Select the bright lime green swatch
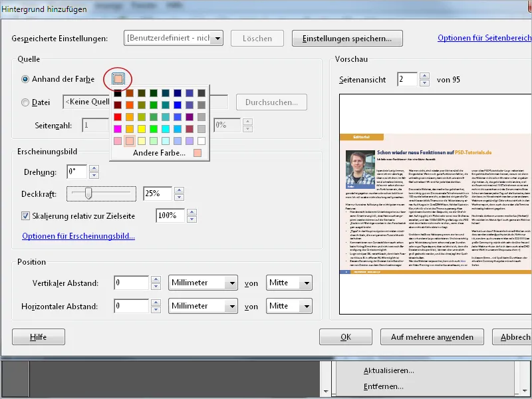The width and height of the screenshot is (532, 399). coord(154,129)
